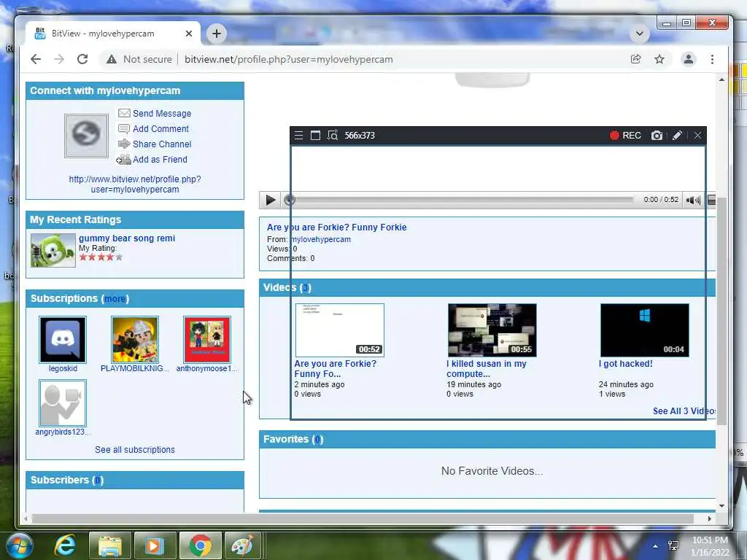Open angrybirds123 channel avatar
The height and width of the screenshot is (560, 747).
63,402
